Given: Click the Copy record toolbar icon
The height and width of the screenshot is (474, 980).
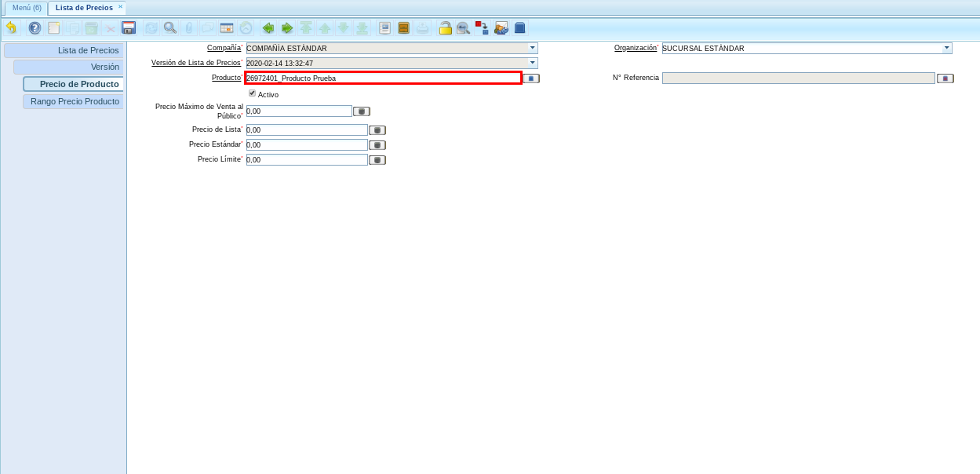Looking at the screenshot, I should click(x=73, y=27).
